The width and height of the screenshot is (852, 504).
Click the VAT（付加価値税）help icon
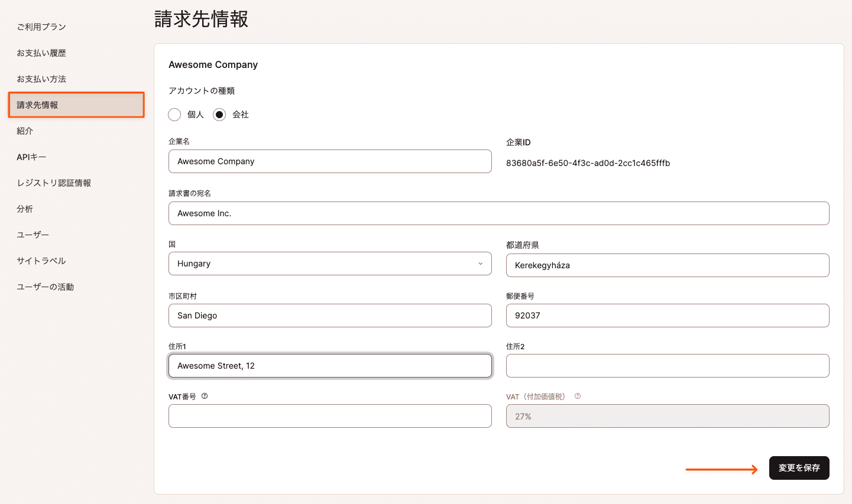576,396
